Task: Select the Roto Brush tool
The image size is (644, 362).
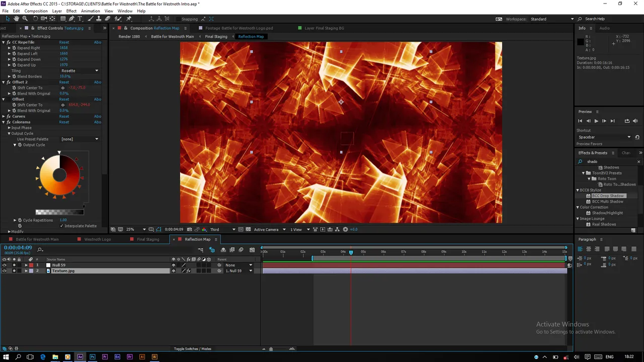Action: (x=118, y=19)
